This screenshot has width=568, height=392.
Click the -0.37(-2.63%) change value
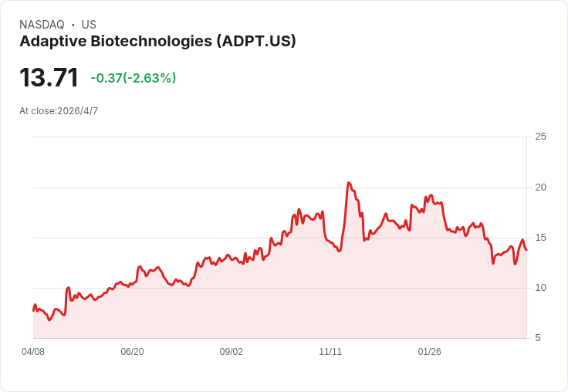[x=134, y=78]
